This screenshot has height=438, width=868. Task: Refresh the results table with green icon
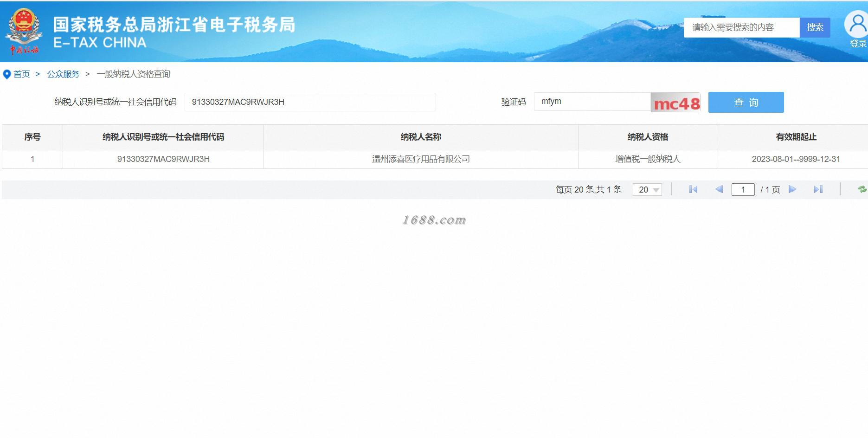[862, 189]
